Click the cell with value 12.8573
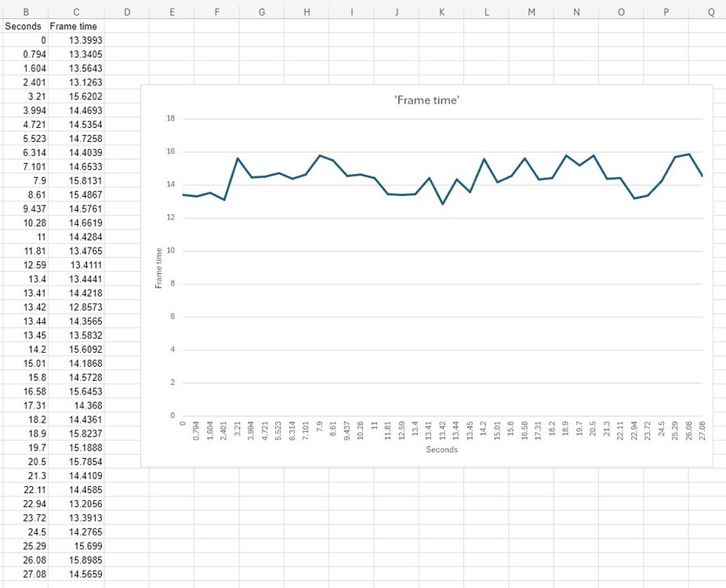 [75, 307]
